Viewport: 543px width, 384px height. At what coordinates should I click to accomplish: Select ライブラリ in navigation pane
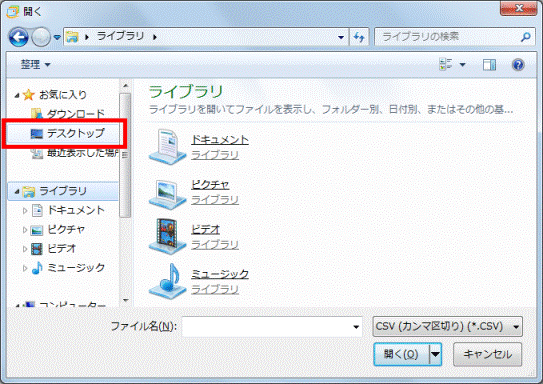[x=63, y=191]
